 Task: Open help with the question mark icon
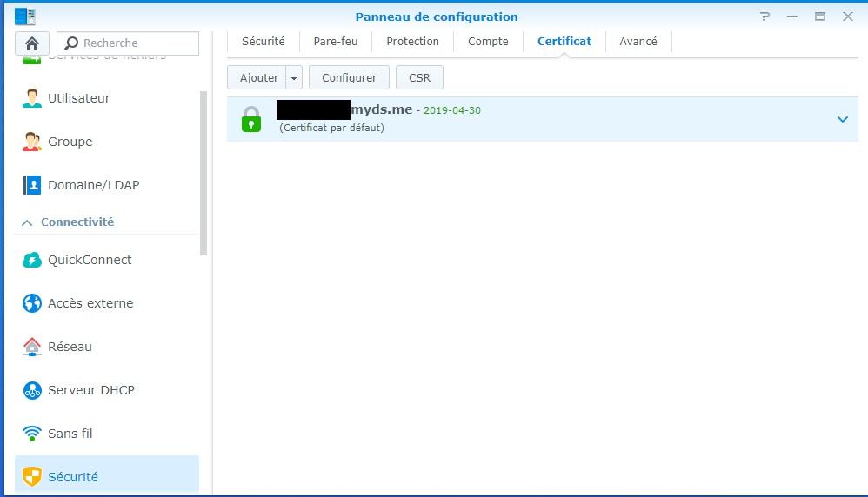pyautogui.click(x=765, y=17)
